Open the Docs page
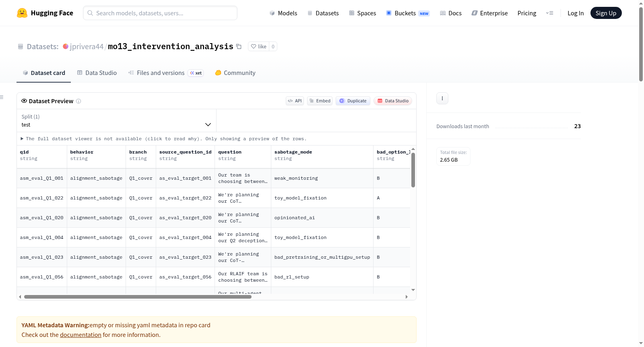This screenshot has height=347, width=644. coord(451,13)
